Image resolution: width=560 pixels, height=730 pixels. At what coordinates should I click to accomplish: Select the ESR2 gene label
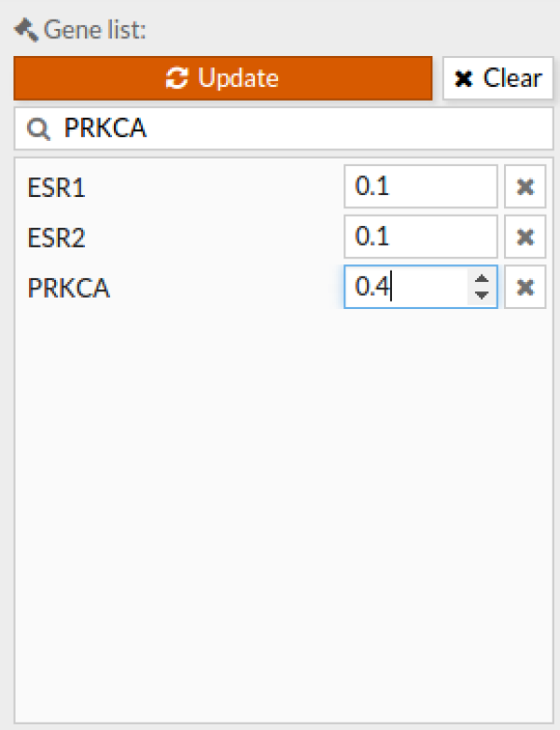click(x=56, y=238)
